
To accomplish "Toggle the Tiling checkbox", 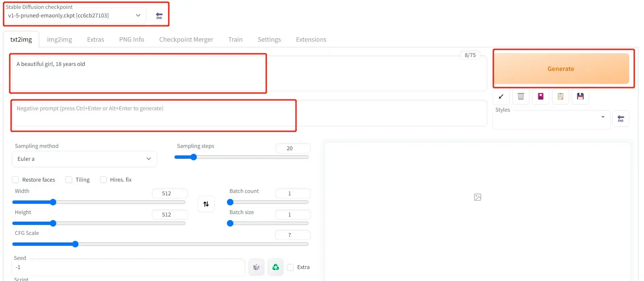I will tap(69, 180).
